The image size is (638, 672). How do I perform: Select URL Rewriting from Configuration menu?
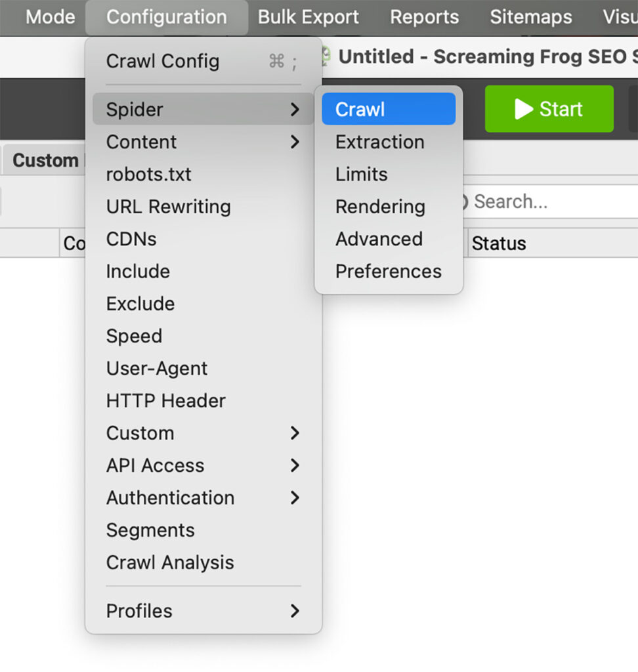[169, 207]
